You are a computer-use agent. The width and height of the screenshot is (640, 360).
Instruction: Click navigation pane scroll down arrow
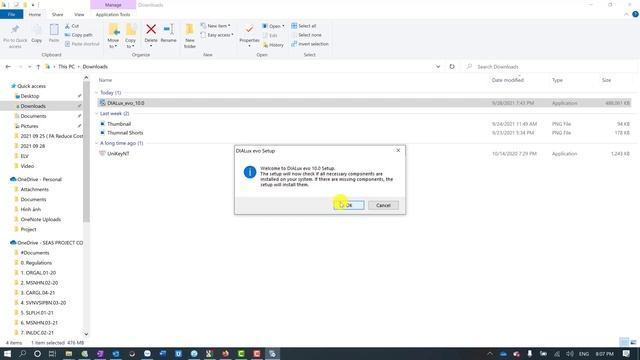(x=86, y=334)
